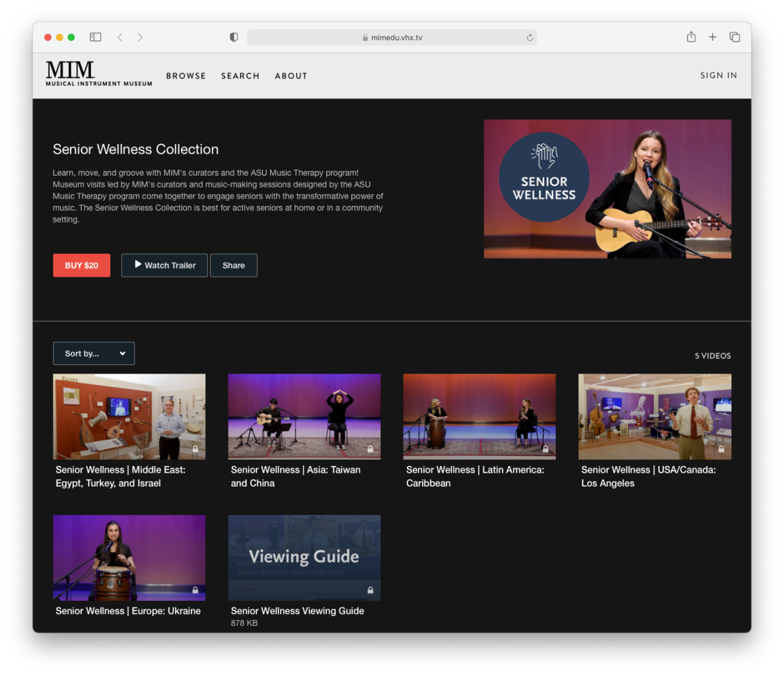Show the tab overview icon
The height and width of the screenshot is (676, 784).
[x=734, y=37]
